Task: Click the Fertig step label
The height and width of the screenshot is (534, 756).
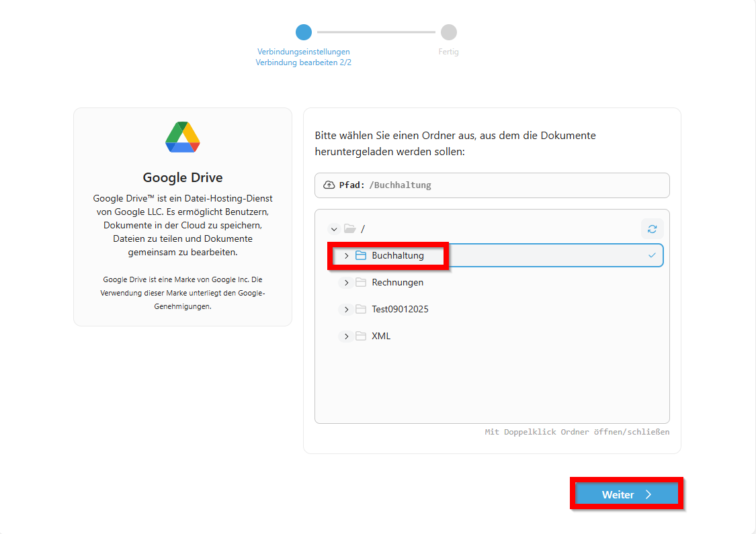Action: 448,52
